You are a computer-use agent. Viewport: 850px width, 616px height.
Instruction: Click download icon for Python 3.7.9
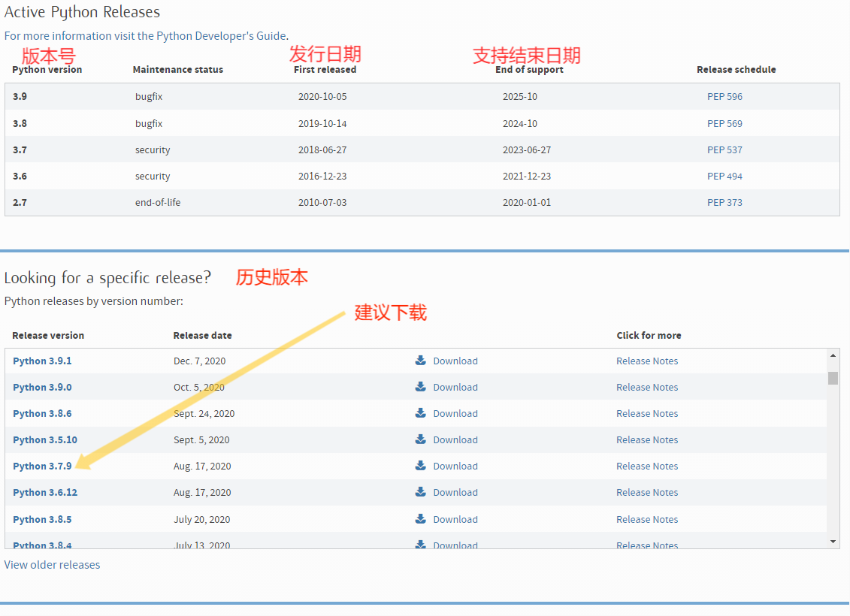point(420,466)
